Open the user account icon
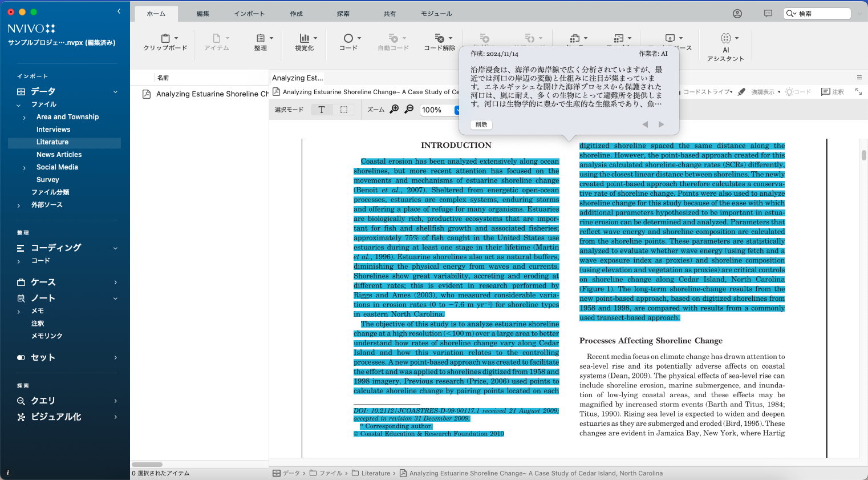The image size is (868, 480). click(737, 14)
